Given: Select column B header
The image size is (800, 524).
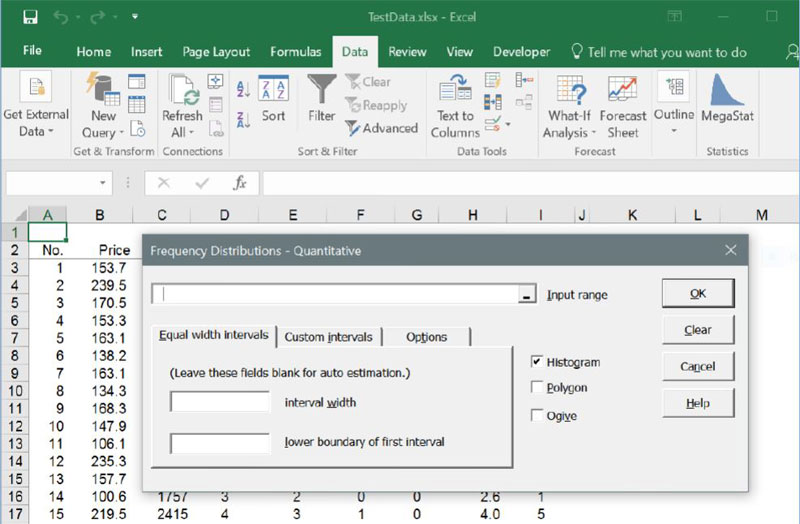Looking at the screenshot, I should pos(99,215).
